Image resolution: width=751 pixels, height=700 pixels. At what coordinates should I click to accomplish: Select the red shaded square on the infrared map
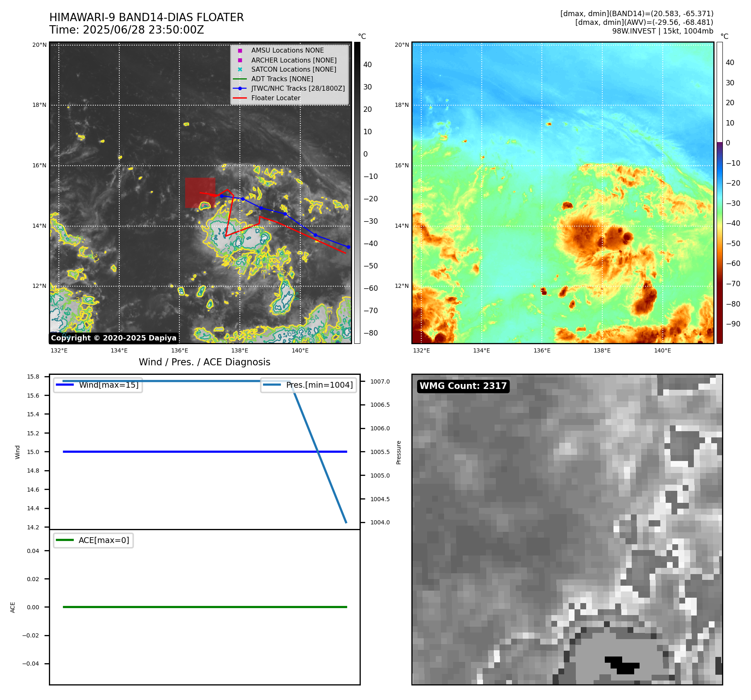pyautogui.click(x=200, y=193)
